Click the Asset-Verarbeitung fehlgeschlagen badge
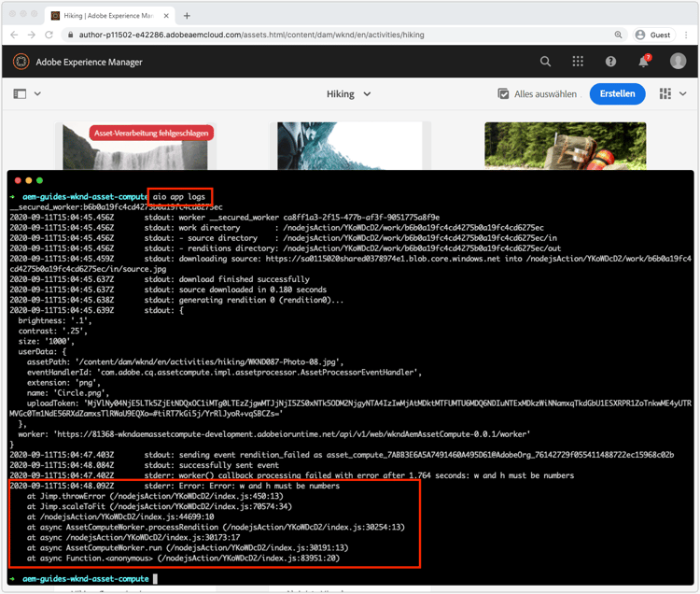700x594 pixels. (x=151, y=133)
